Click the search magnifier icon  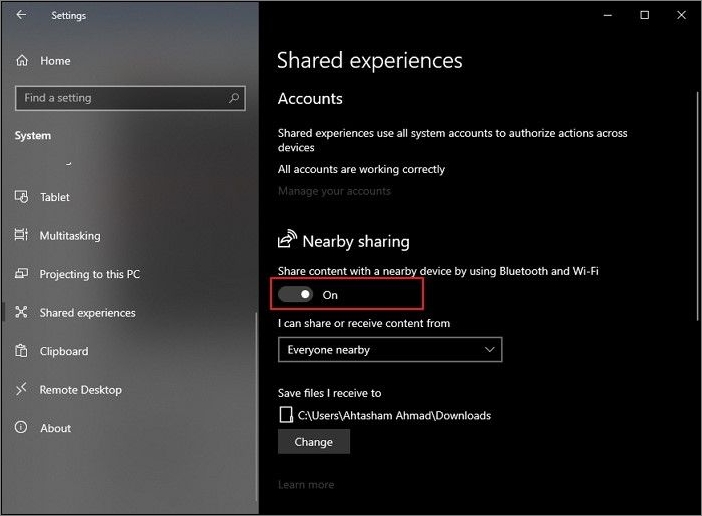234,98
